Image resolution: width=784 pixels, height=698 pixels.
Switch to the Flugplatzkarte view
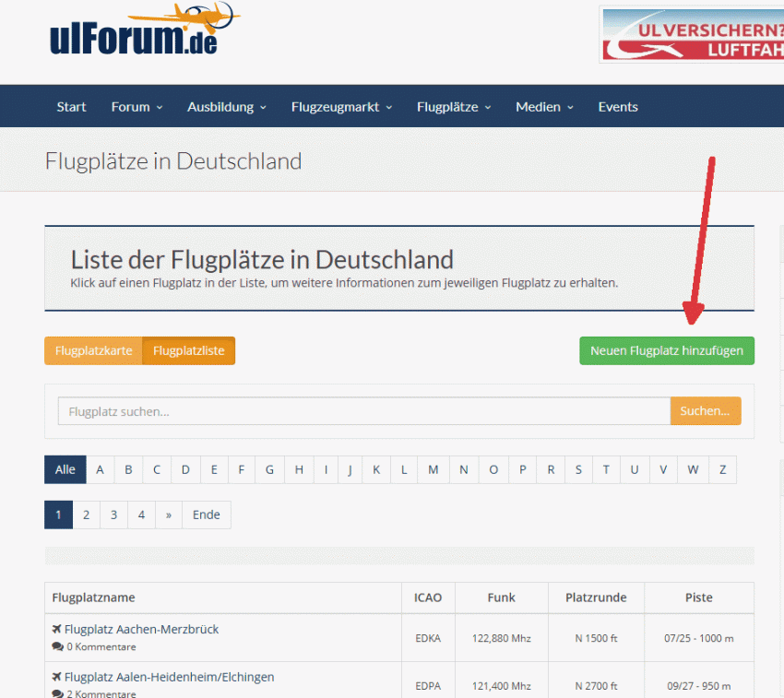pyautogui.click(x=93, y=350)
